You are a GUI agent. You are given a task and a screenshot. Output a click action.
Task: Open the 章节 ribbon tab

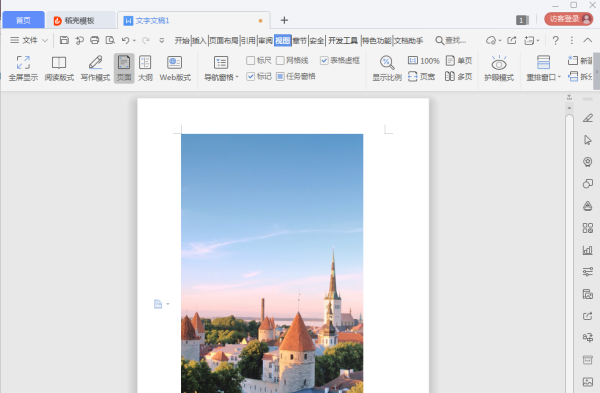pos(300,41)
